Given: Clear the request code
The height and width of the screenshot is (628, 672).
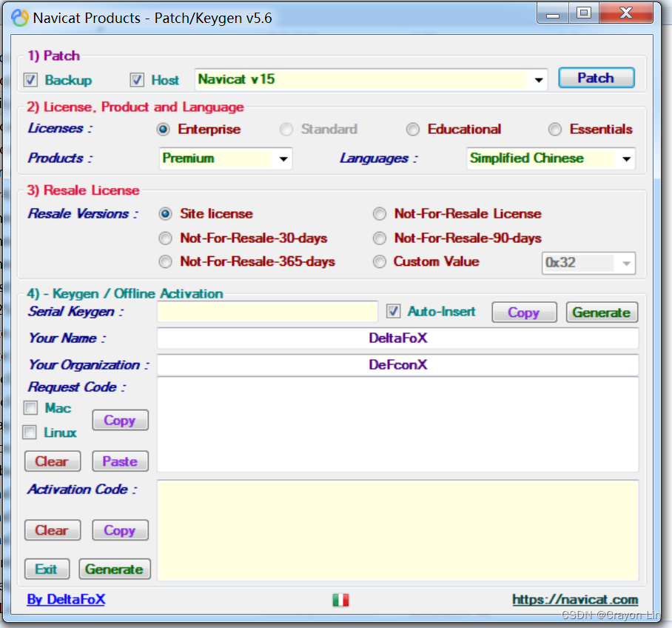Looking at the screenshot, I should [53, 461].
